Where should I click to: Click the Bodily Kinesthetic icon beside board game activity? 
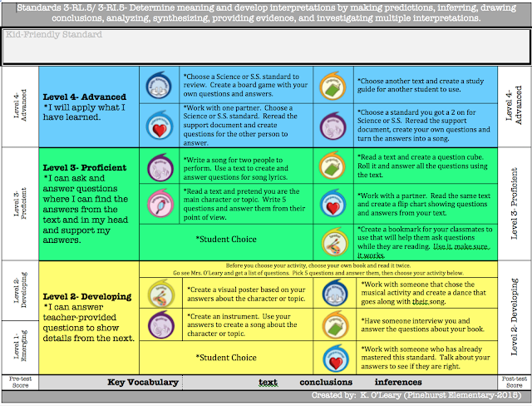pos(159,85)
